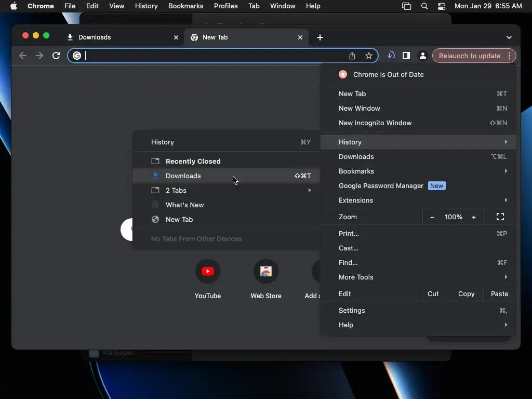Open the Bookmarks menu in menu bar

click(185, 6)
